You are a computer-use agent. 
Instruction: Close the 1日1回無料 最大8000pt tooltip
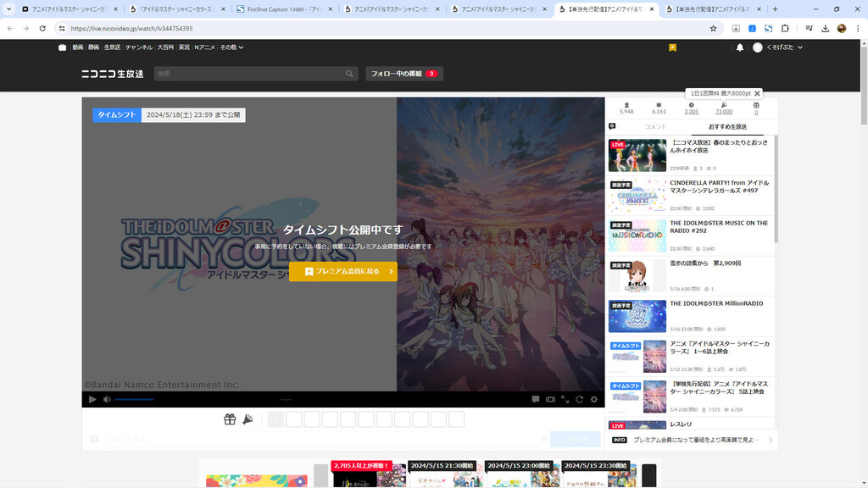tap(757, 93)
